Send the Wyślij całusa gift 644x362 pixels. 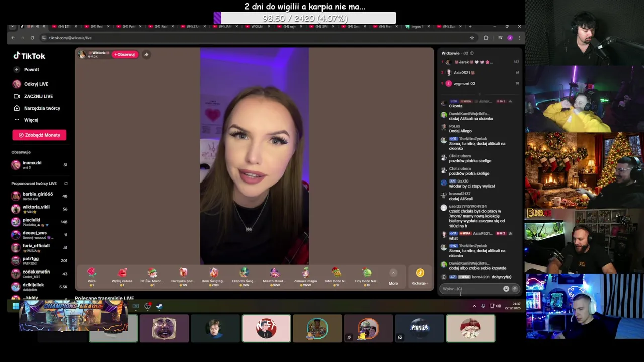[x=122, y=277]
